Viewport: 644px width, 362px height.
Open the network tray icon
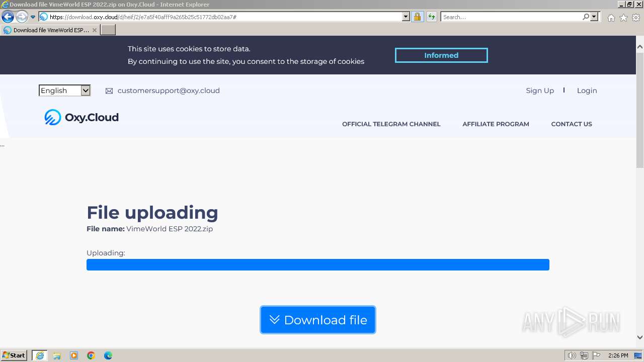point(584,355)
